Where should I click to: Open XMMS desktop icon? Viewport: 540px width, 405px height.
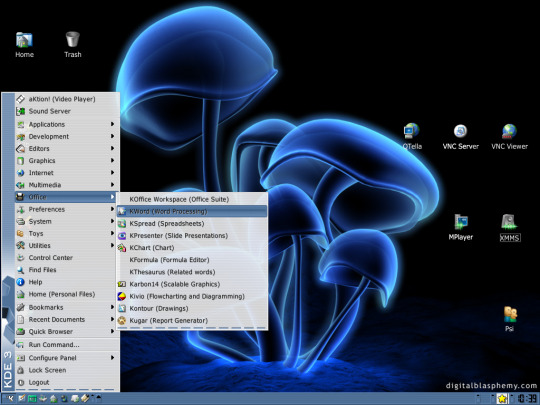click(510, 228)
